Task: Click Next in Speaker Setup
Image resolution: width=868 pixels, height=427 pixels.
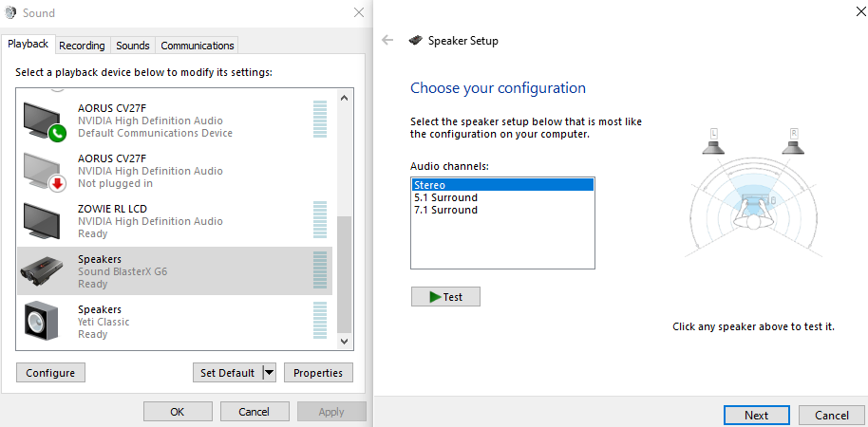Action: (756, 416)
